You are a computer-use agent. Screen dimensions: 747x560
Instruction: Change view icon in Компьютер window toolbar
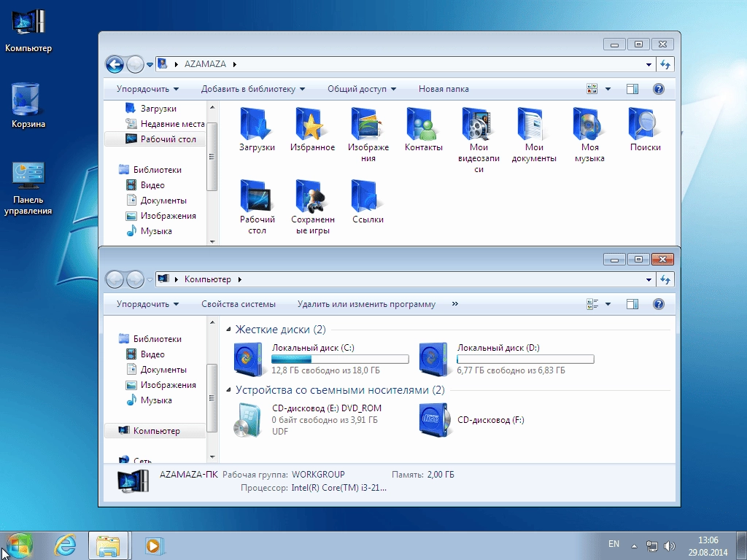pyautogui.click(x=592, y=304)
